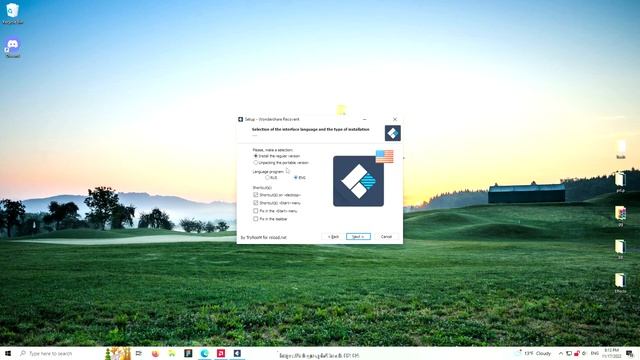
Task: Open the Windows Start menu
Action: click(8, 353)
